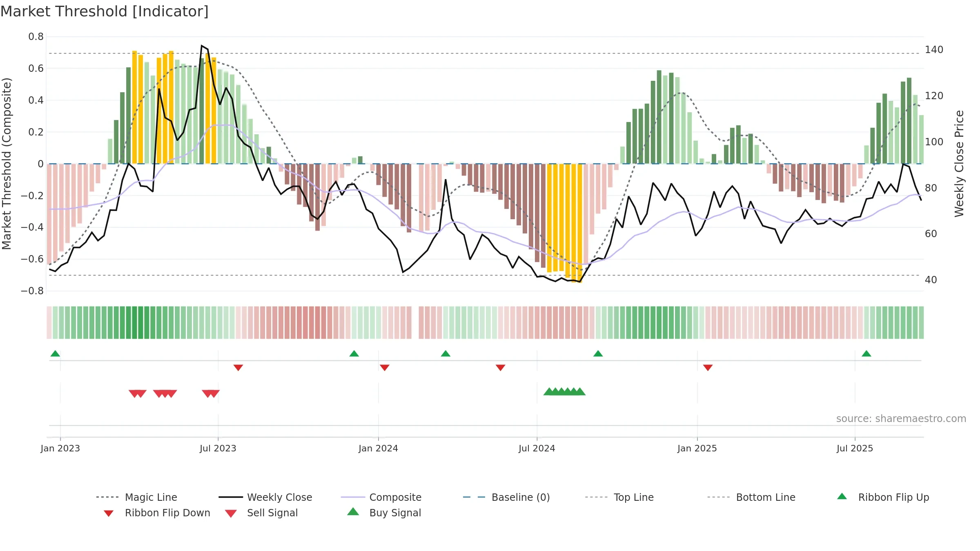The image size is (980, 551).
Task: Click the Buy Signal legend triangle icon
Action: point(353,511)
